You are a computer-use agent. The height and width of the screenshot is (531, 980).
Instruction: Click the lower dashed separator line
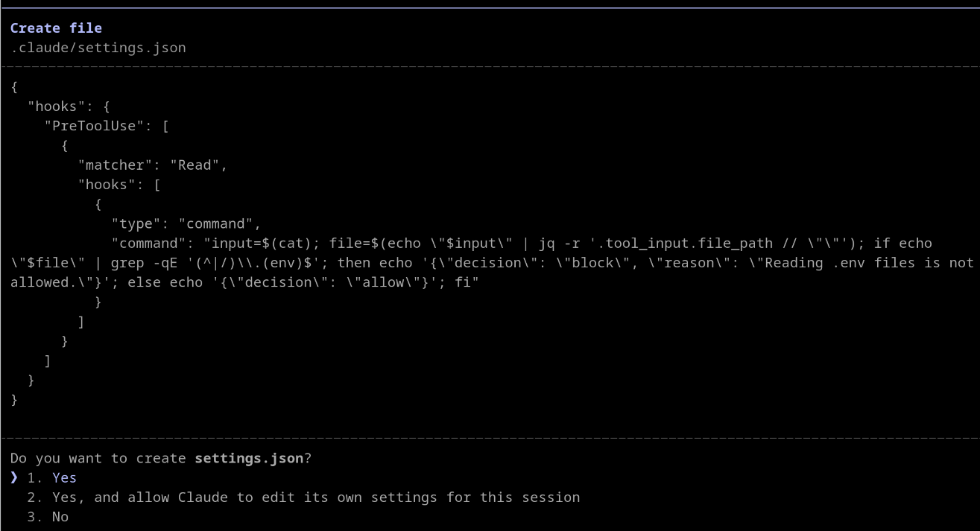490,438
